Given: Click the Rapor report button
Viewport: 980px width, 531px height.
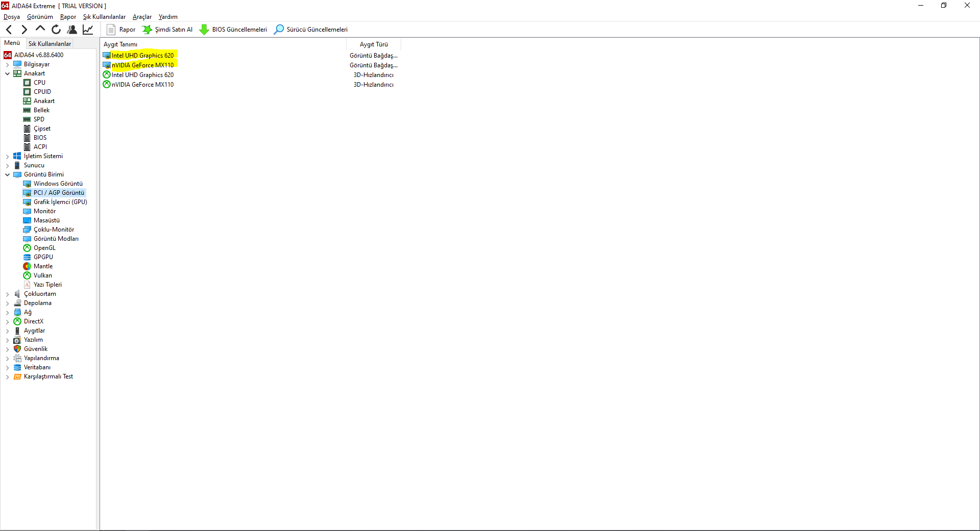Looking at the screenshot, I should tap(121, 30).
